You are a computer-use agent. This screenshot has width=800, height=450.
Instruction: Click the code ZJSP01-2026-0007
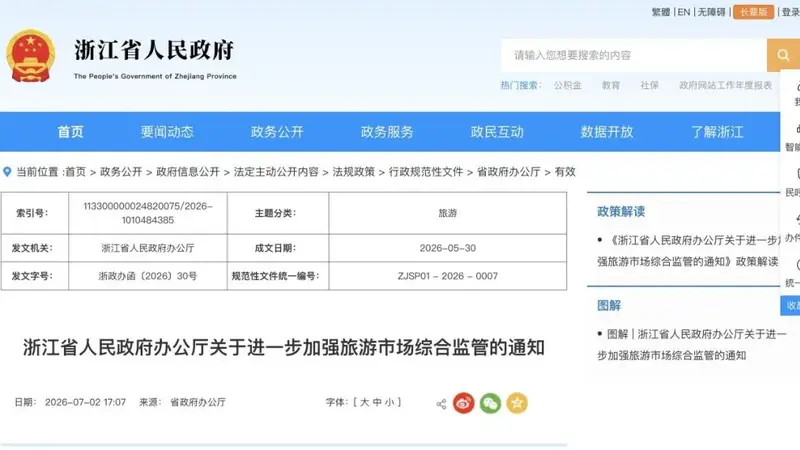447,276
